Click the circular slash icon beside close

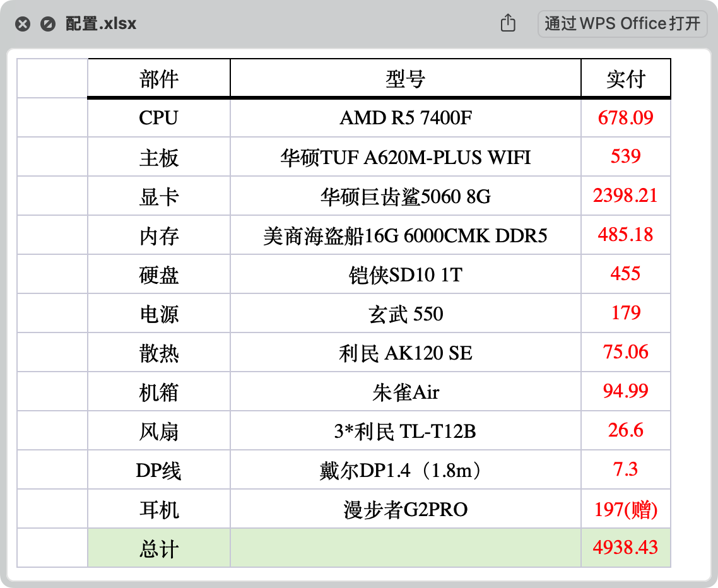47,24
